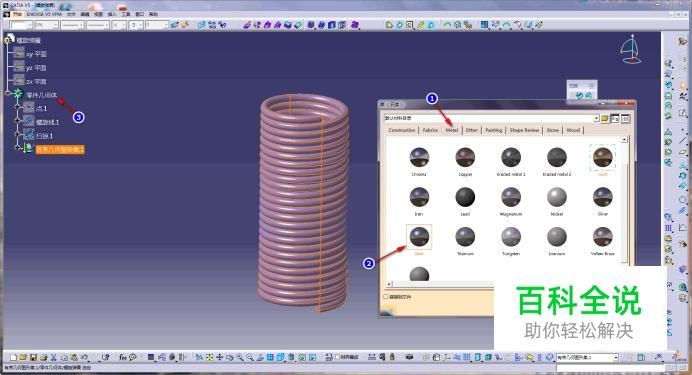
Task: Click the pan view arrows icon
Action: 219,357
